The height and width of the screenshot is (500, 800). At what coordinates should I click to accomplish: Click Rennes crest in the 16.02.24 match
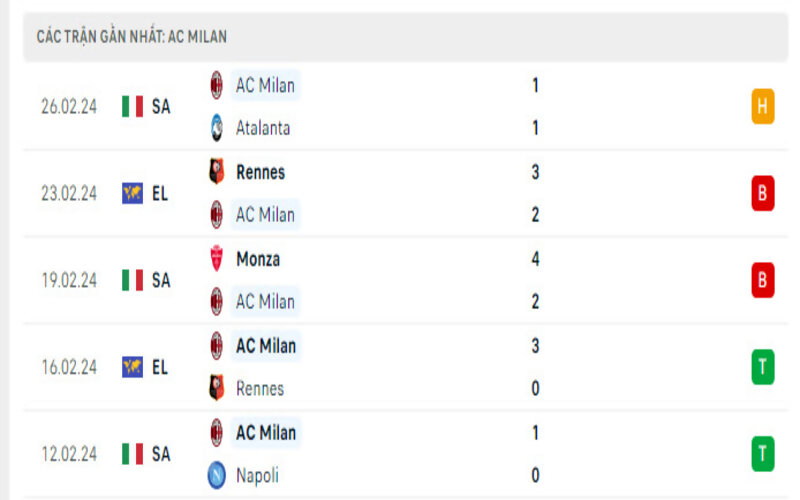pyautogui.click(x=216, y=389)
